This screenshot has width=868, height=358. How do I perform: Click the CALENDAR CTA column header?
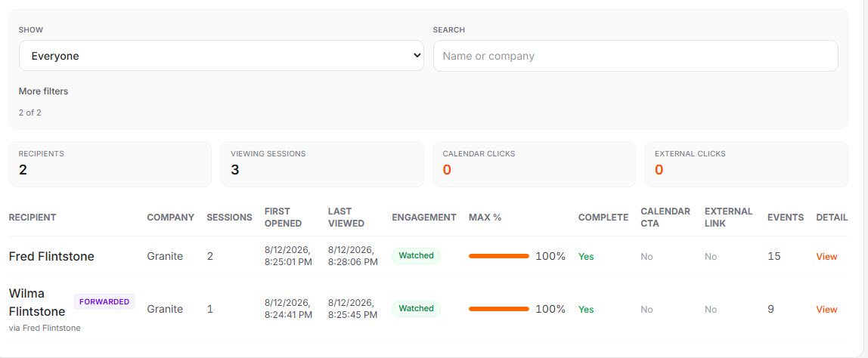(665, 218)
